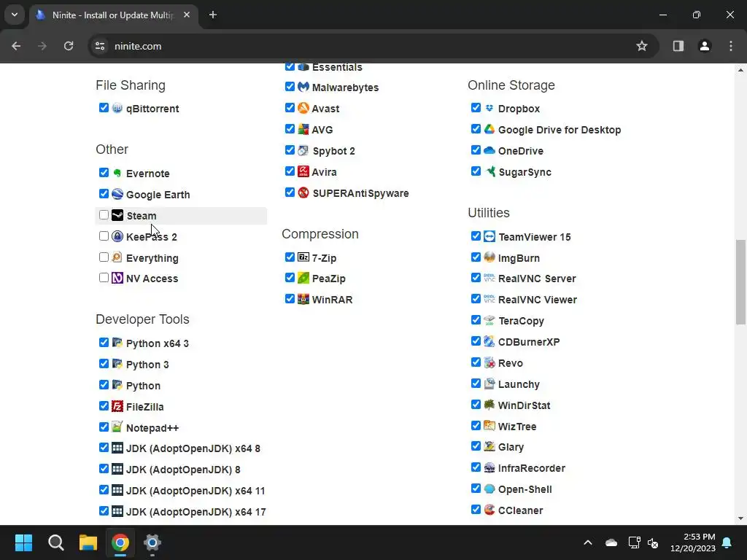Click the RealVNC Viewer label

click(x=538, y=300)
